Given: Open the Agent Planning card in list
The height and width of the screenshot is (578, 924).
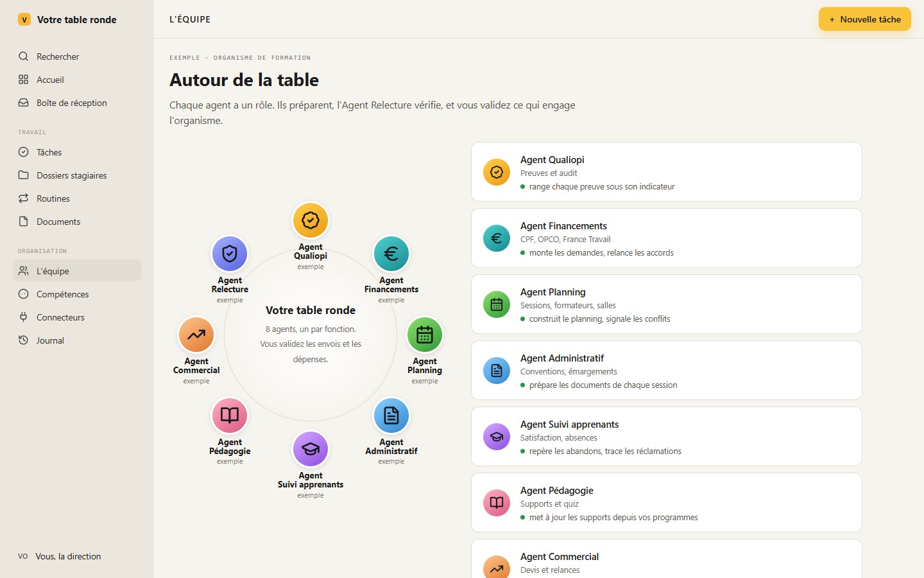Looking at the screenshot, I should coord(667,304).
